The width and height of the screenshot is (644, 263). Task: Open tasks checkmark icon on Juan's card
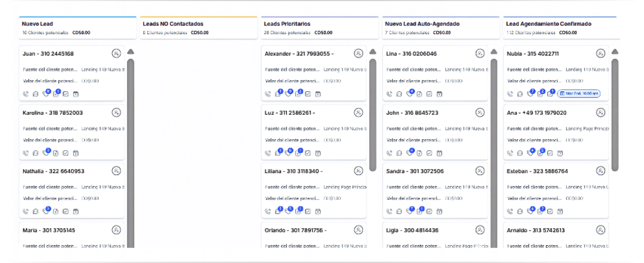click(x=66, y=94)
